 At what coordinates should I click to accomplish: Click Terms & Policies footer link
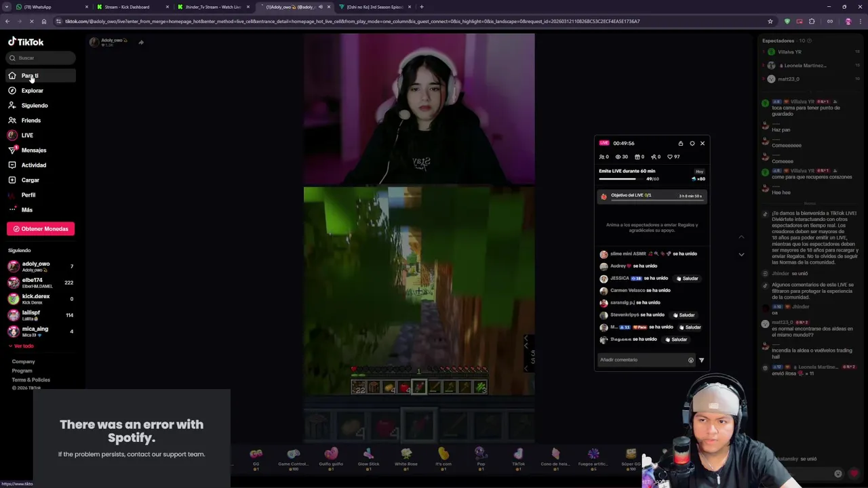point(31,380)
